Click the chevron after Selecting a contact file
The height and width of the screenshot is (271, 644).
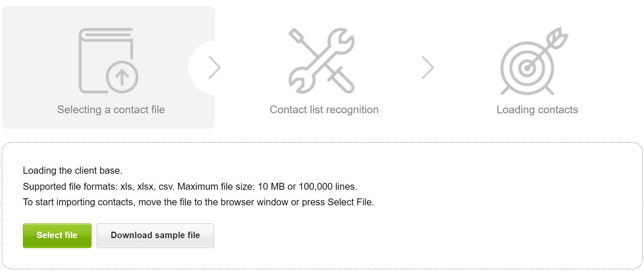(x=214, y=68)
